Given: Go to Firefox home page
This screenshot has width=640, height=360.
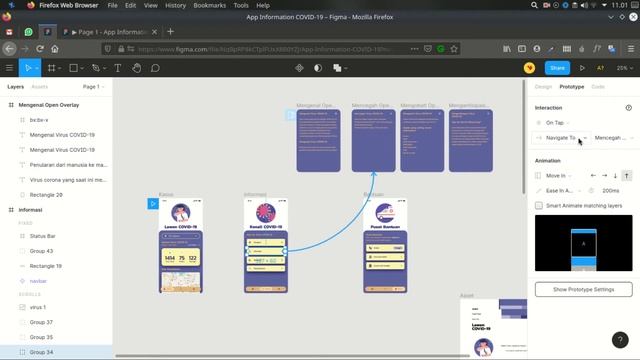Looking at the screenshot, I should [x=55, y=49].
